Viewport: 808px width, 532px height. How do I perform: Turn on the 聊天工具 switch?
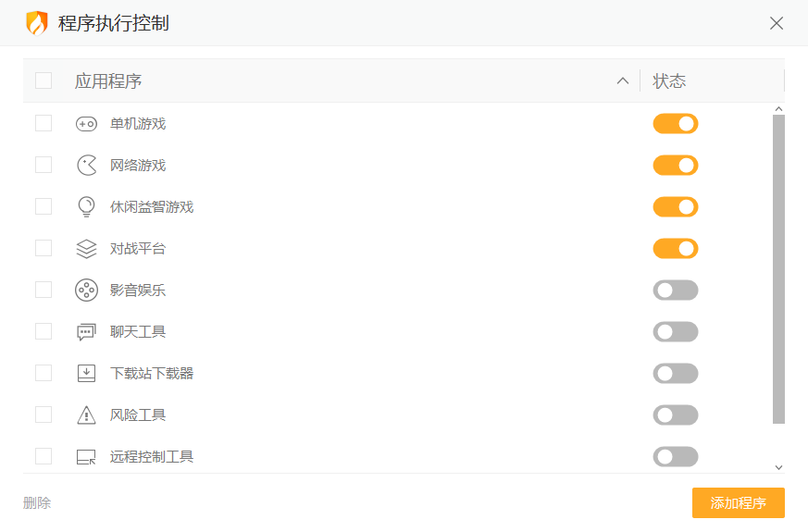(x=676, y=332)
